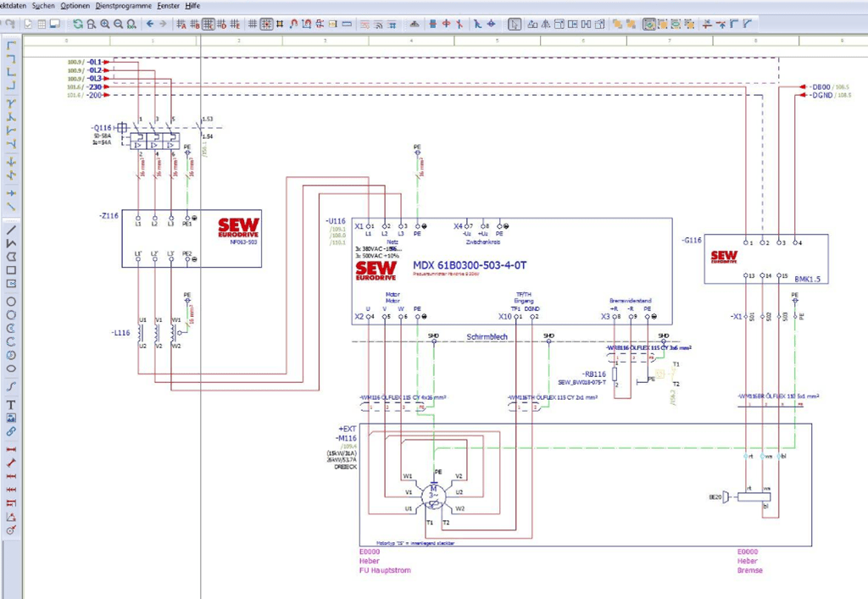Click the zoom out magnifier icon

(x=118, y=24)
